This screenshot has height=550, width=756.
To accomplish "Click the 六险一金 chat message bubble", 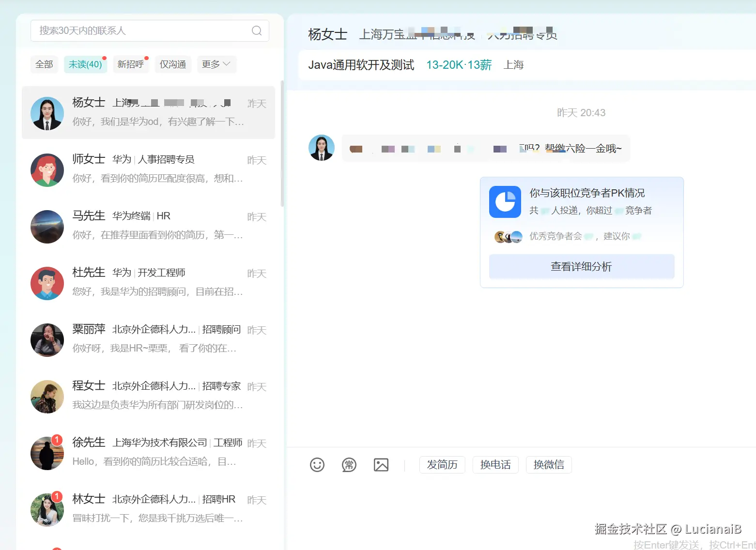I will tap(486, 149).
